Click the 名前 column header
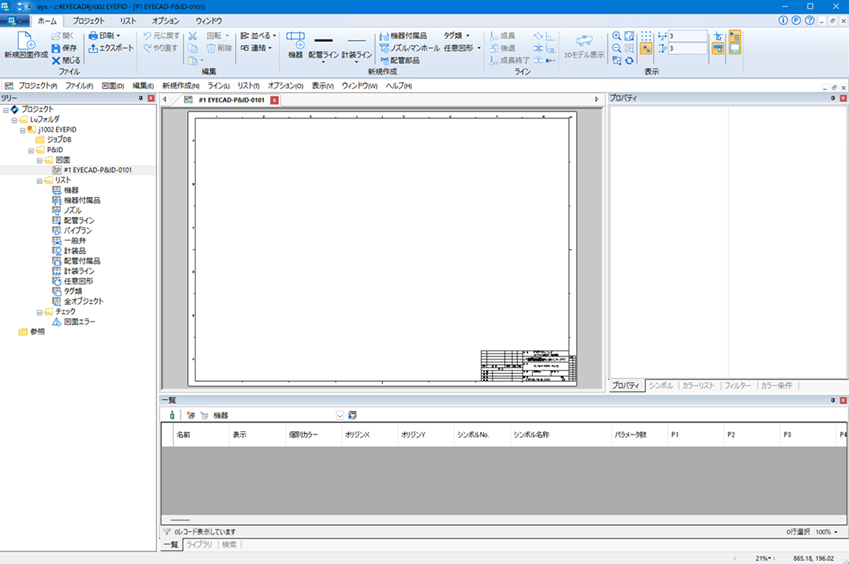 tap(183, 436)
